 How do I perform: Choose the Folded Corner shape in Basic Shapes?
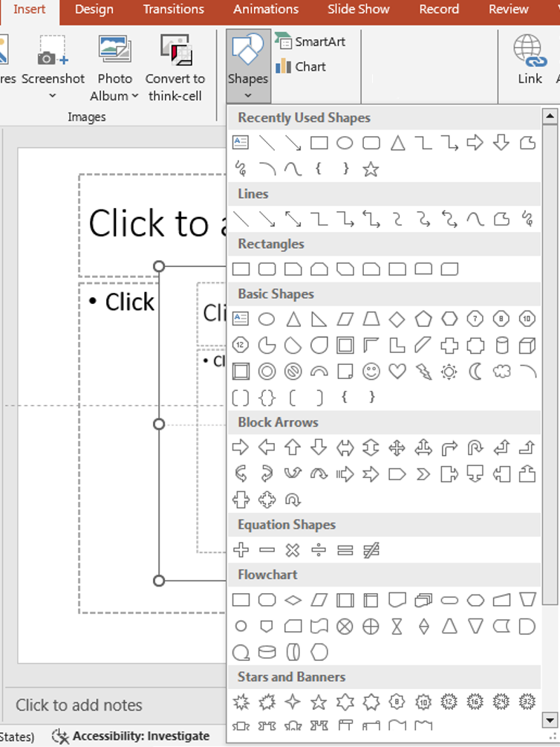click(345, 372)
